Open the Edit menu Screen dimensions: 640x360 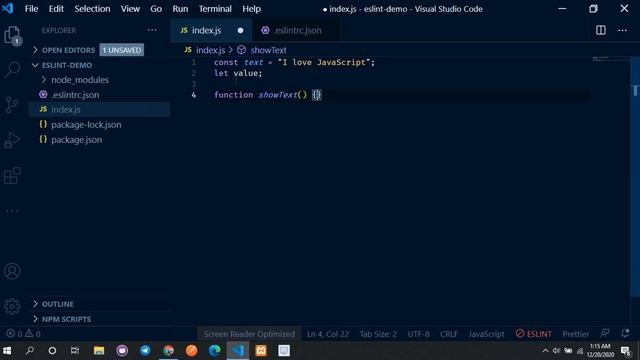[x=56, y=9]
